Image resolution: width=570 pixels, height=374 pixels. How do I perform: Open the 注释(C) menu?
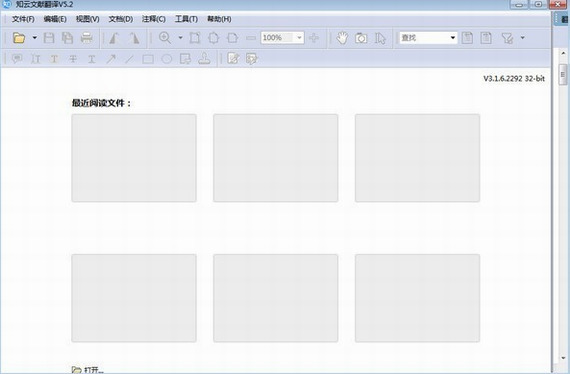click(154, 19)
